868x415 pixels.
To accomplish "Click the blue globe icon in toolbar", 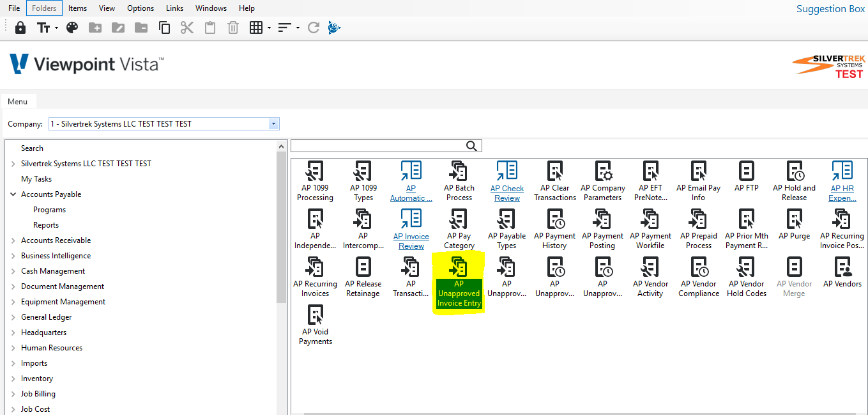I will 335,27.
